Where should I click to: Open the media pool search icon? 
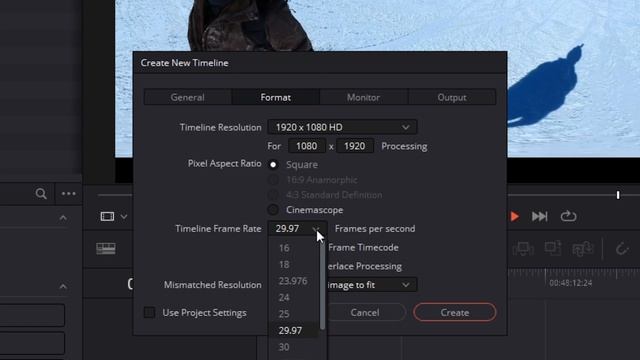pos(41,193)
